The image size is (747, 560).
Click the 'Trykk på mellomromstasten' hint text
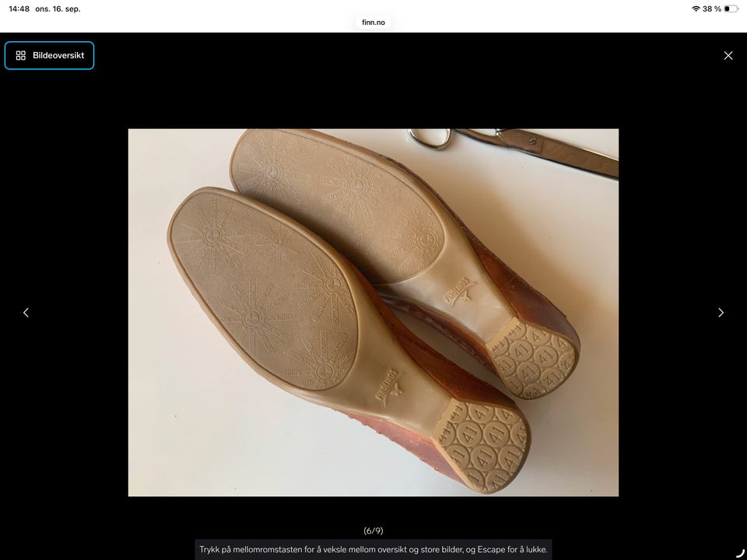click(x=373, y=550)
